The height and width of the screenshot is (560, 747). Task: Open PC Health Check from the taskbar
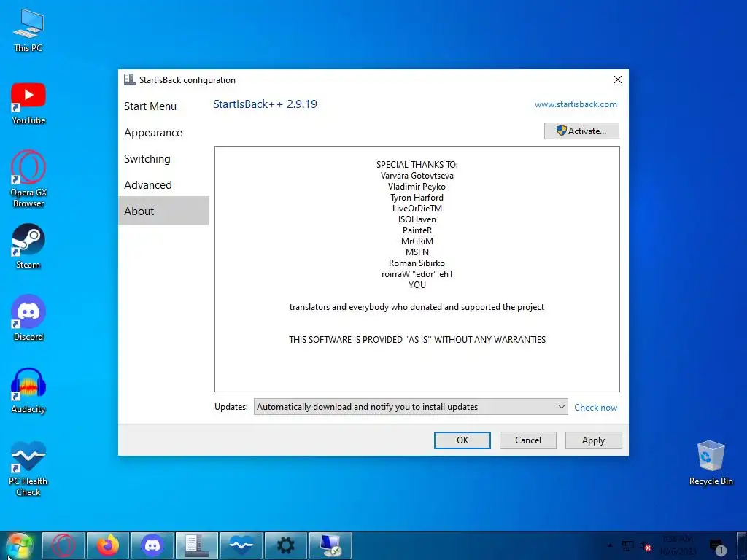point(241,545)
